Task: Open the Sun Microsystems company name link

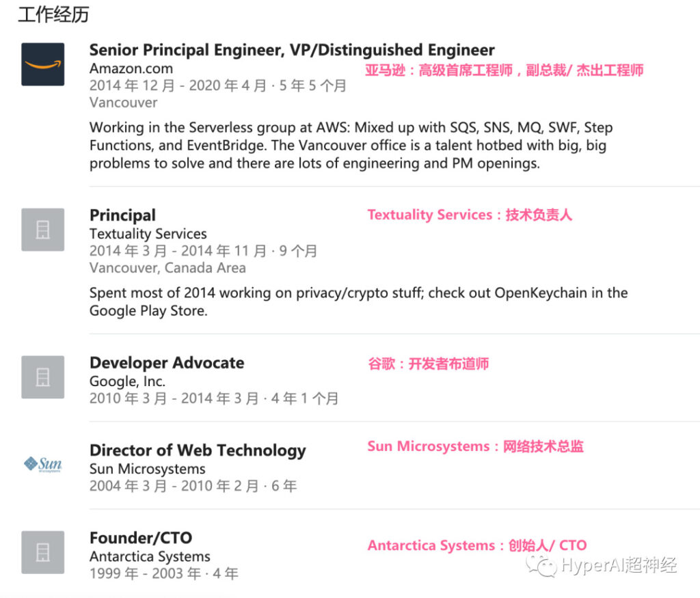Action: click(148, 469)
